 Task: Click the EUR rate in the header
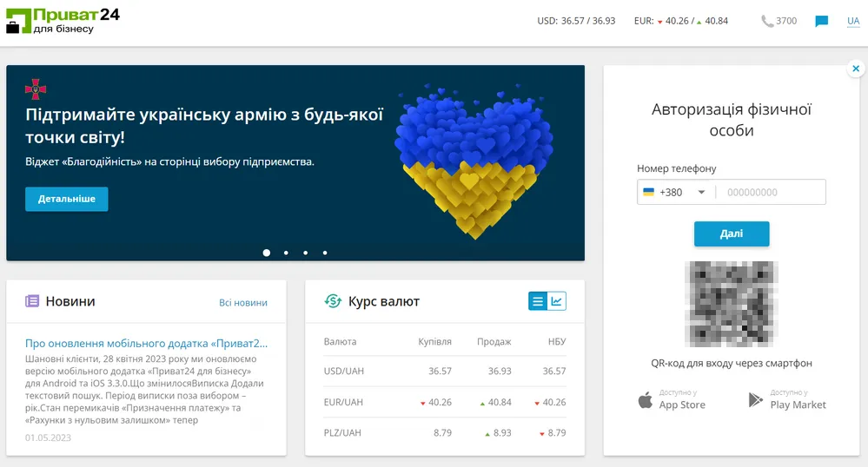(x=681, y=21)
